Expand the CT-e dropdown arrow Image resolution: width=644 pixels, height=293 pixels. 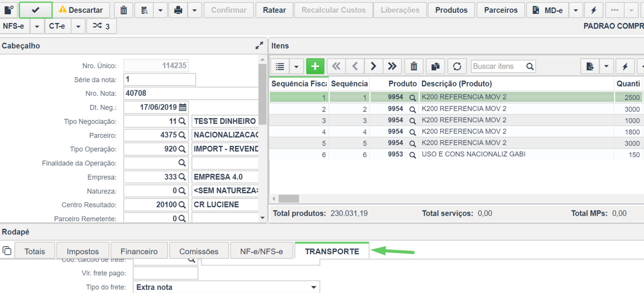(78, 26)
